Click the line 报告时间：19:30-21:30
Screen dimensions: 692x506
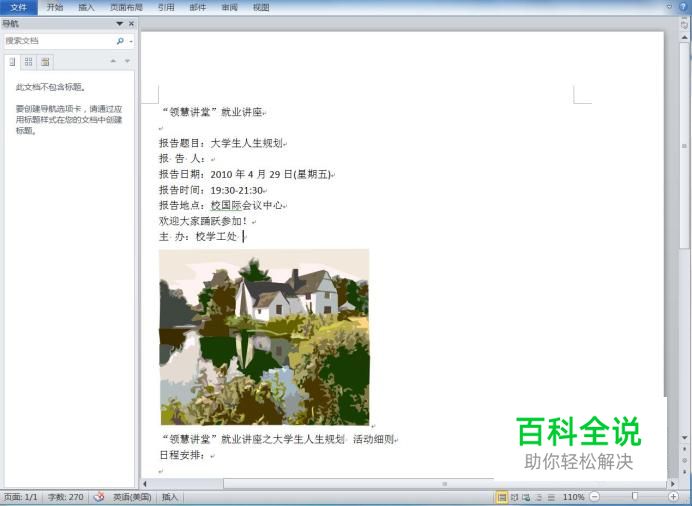(213, 190)
